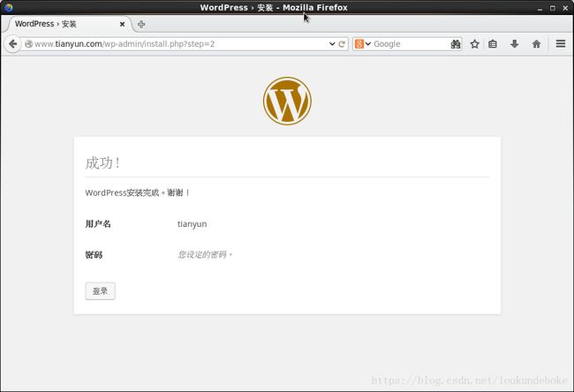Viewport: 574px width, 392px height.
Task: Click the 密码 label
Action: (94, 255)
